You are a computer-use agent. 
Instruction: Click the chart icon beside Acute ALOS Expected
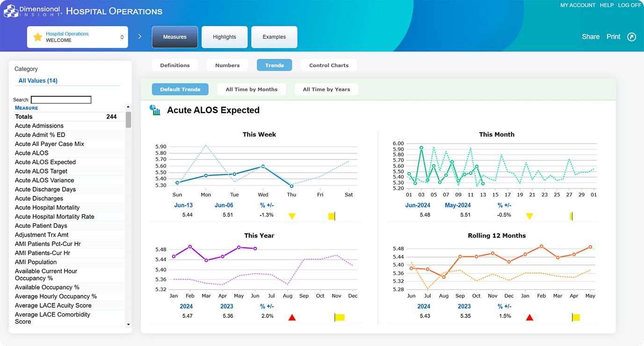(x=155, y=110)
